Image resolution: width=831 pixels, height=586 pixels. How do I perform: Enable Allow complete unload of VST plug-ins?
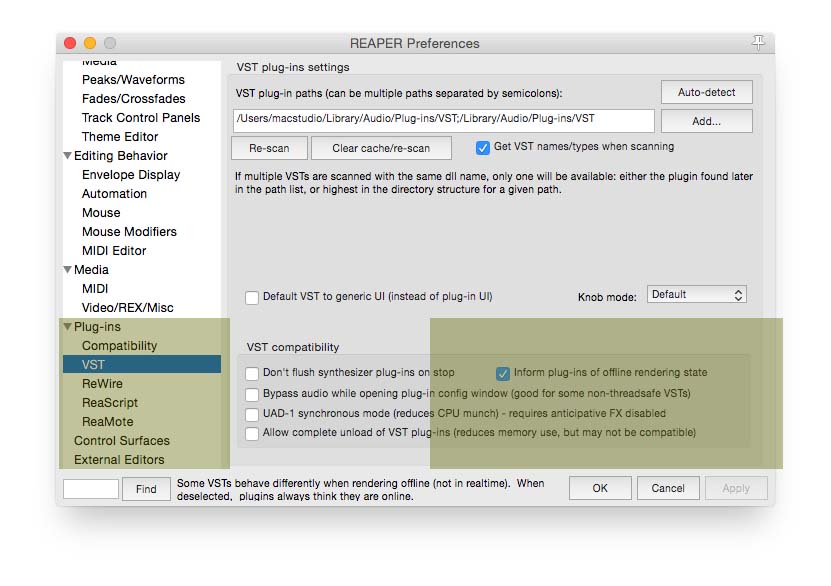coord(252,433)
